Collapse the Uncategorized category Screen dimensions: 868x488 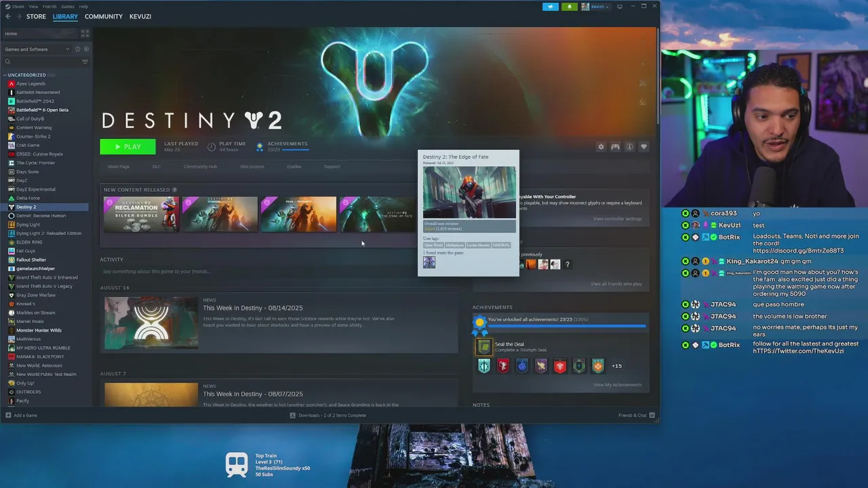tap(5, 75)
